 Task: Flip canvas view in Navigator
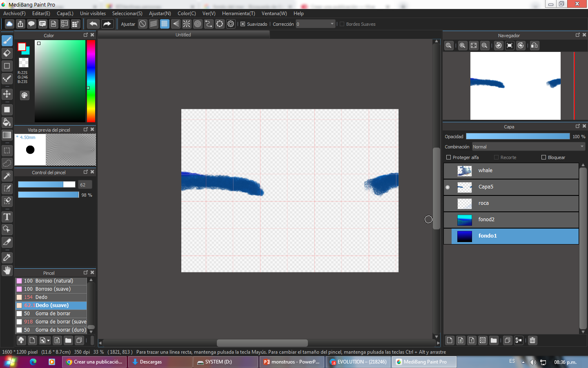(x=535, y=45)
